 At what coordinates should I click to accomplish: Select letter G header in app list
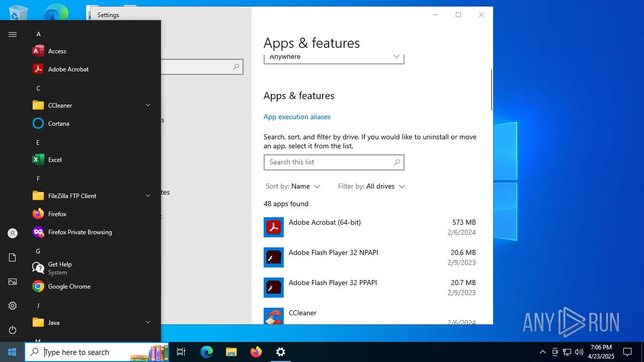38,251
